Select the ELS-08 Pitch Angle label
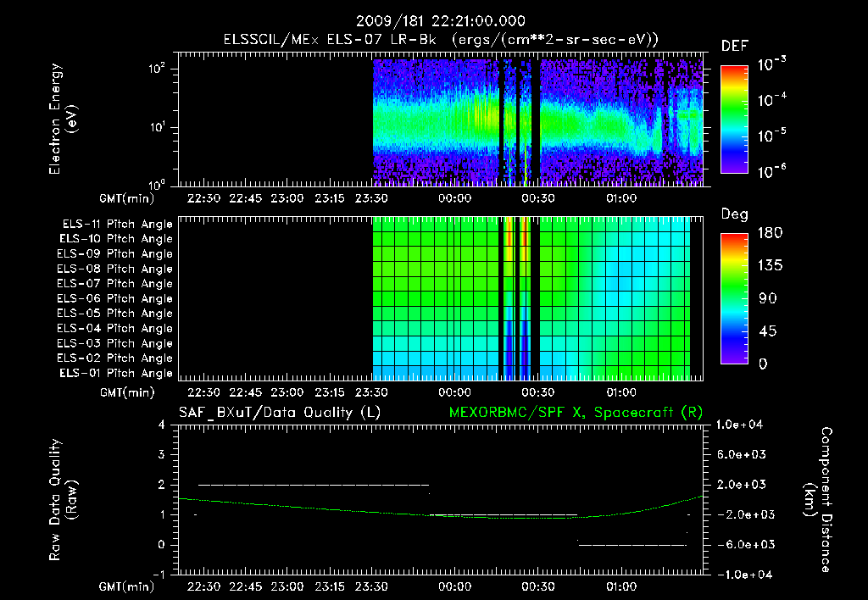868x600 pixels. pos(114,269)
